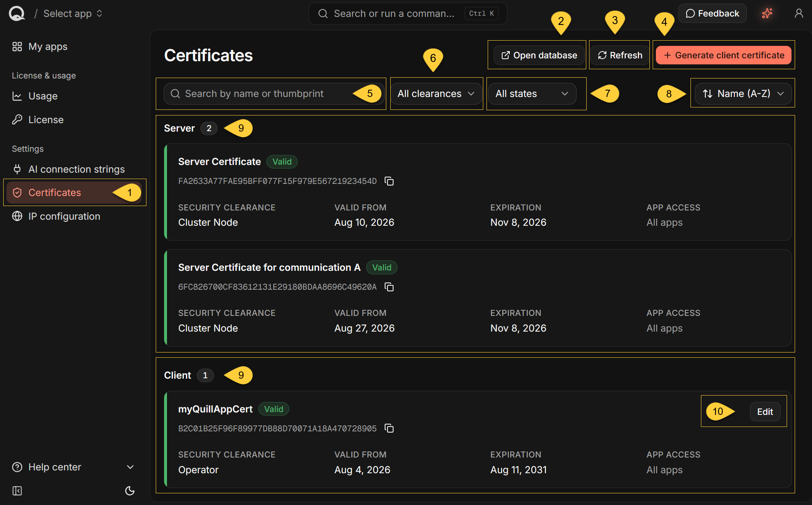
Task: Click the AI connection strings plug icon
Action: point(17,169)
